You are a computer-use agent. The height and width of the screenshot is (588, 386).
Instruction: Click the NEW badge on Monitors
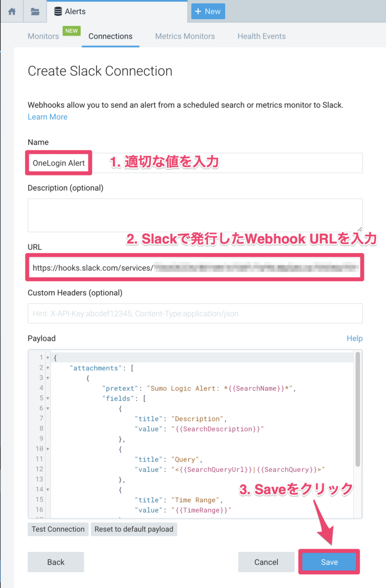[72, 30]
